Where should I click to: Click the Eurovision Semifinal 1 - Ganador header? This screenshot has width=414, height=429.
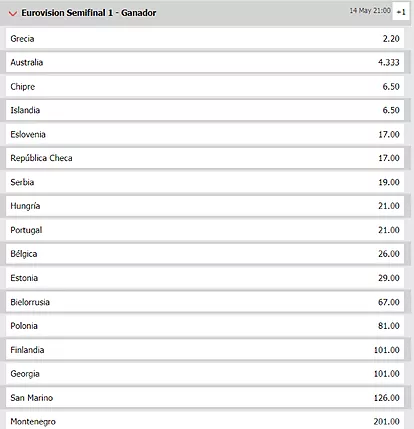[x=89, y=13]
